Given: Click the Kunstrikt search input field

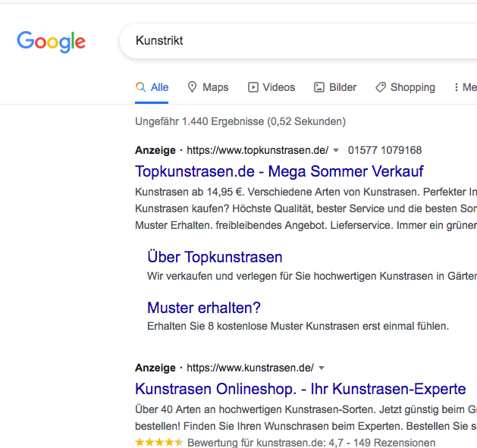Looking at the screenshot, I should tap(299, 41).
